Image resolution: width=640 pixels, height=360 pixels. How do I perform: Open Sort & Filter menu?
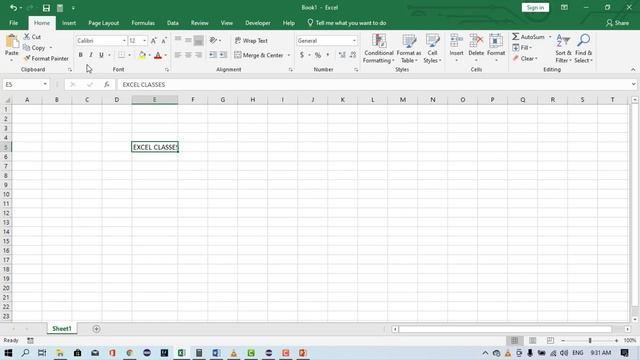point(563,48)
